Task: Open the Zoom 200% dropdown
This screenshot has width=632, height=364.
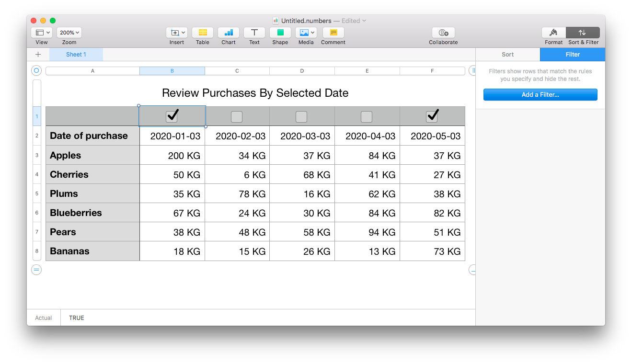Action: (69, 33)
